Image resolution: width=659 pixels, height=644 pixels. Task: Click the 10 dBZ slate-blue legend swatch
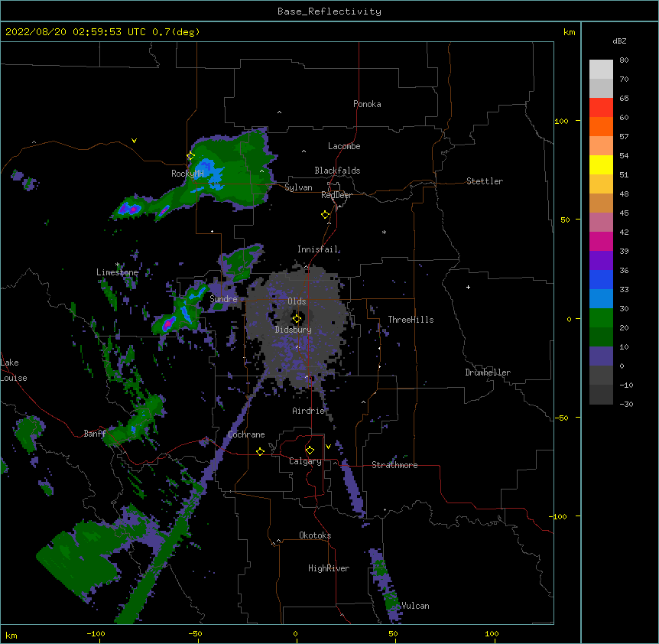tap(601, 356)
